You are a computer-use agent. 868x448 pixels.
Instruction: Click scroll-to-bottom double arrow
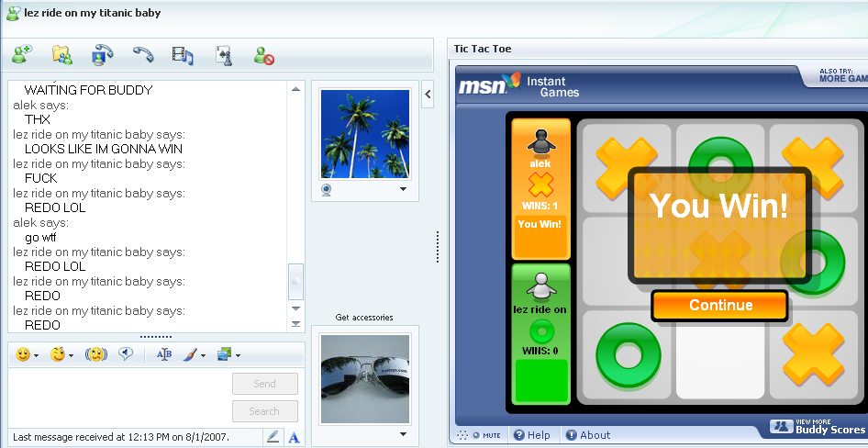[295, 324]
